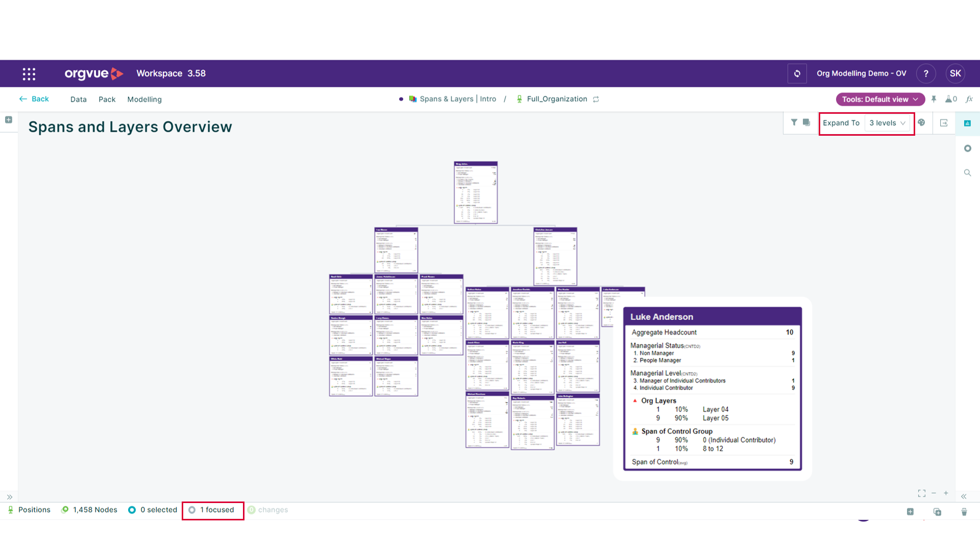Select the bar chart panel icon
Viewport: 980px width, 551px height.
(x=967, y=123)
